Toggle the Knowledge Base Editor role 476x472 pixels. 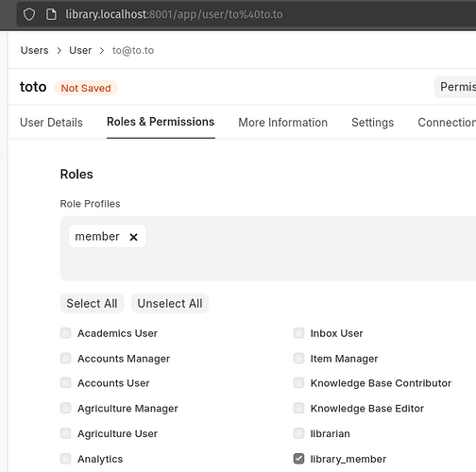(x=298, y=408)
